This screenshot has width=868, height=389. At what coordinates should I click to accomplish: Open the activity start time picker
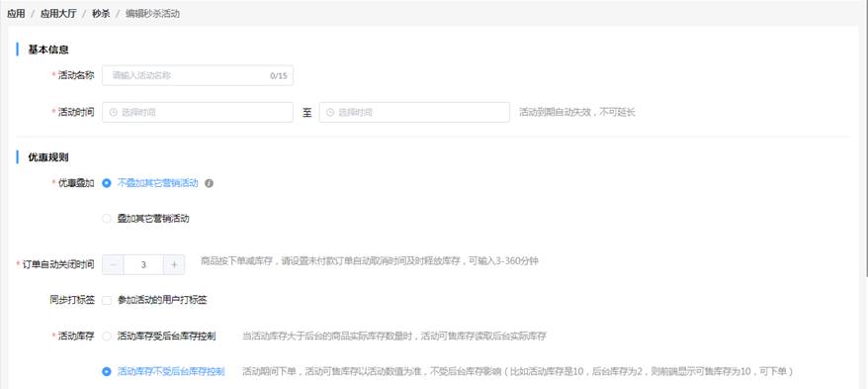click(198, 112)
